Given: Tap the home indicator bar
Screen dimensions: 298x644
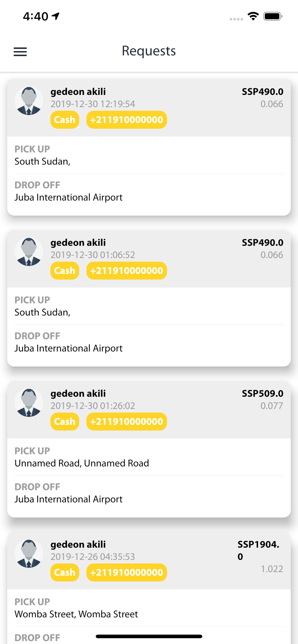Looking at the screenshot, I should coord(149,636).
